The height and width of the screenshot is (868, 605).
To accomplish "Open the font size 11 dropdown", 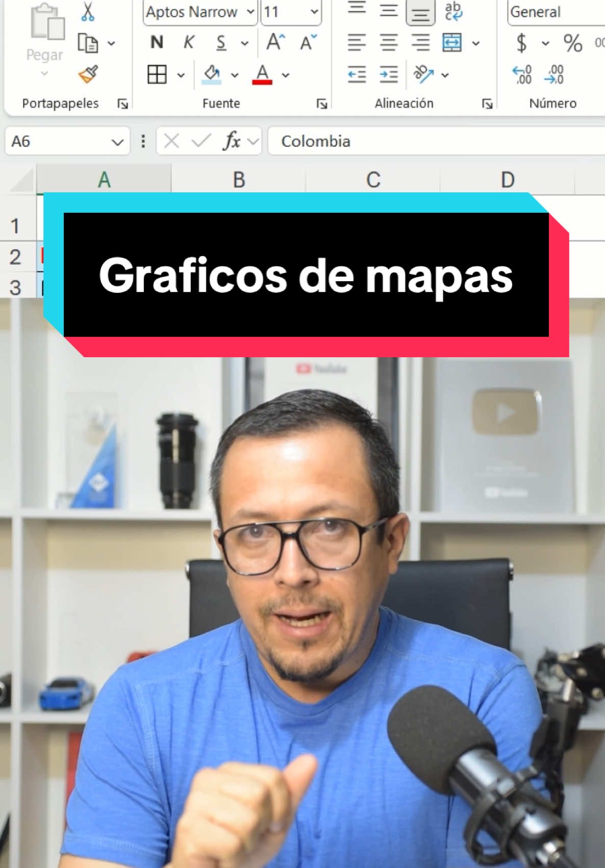I will pyautogui.click(x=314, y=12).
